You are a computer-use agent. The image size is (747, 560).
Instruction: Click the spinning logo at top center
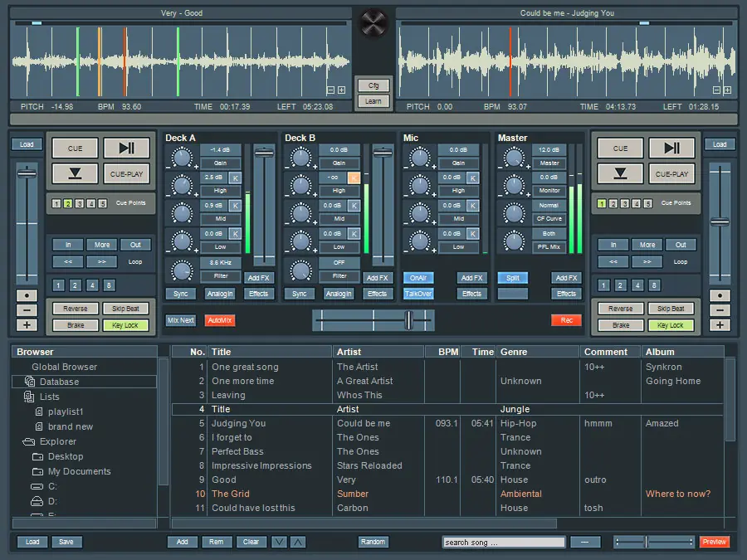[x=373, y=23]
